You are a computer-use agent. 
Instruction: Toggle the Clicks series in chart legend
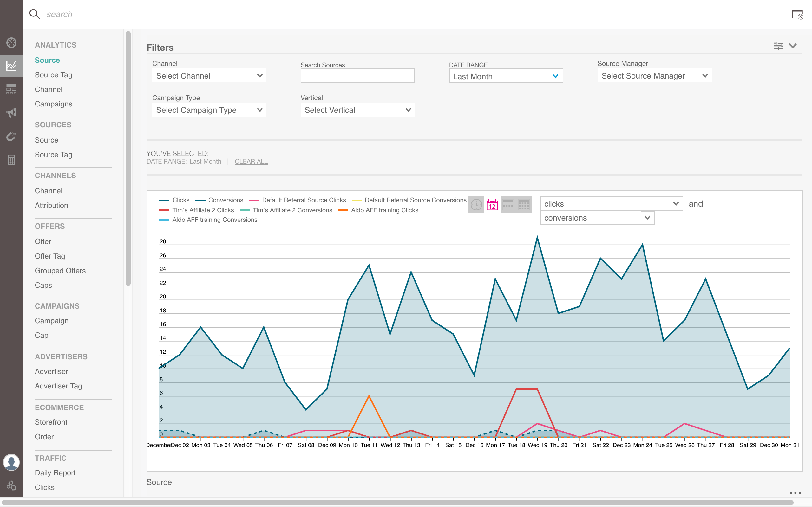180,200
